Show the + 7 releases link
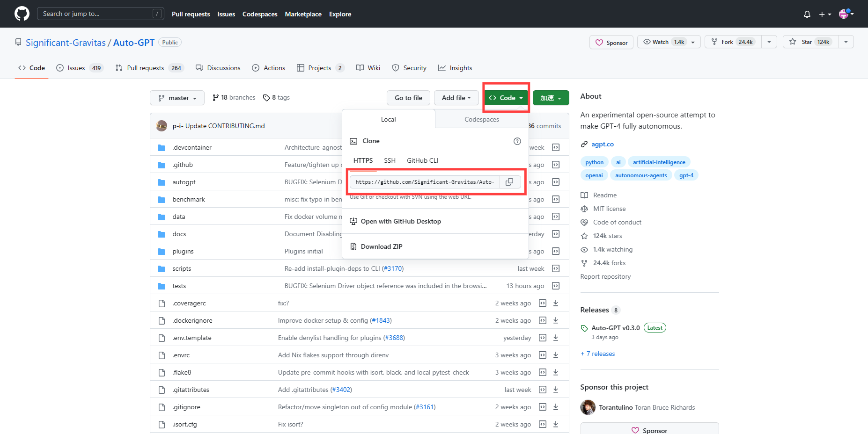868x434 pixels. 598,354
